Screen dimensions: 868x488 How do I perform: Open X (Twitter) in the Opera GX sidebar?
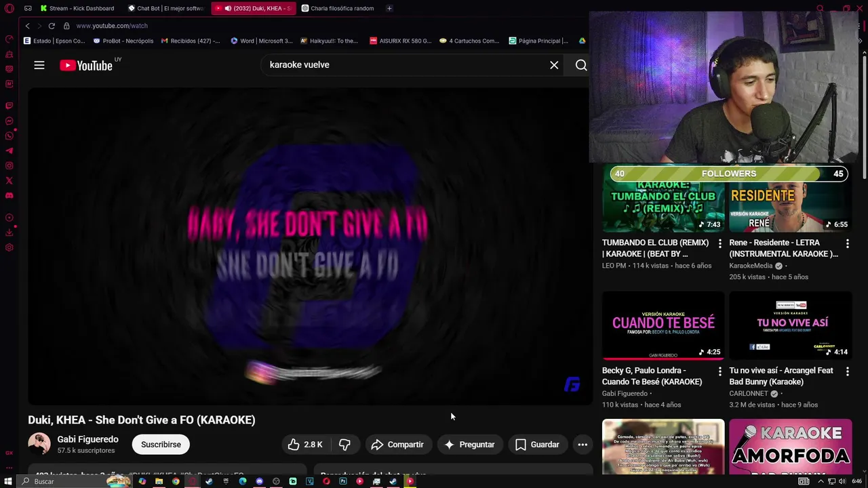9,180
